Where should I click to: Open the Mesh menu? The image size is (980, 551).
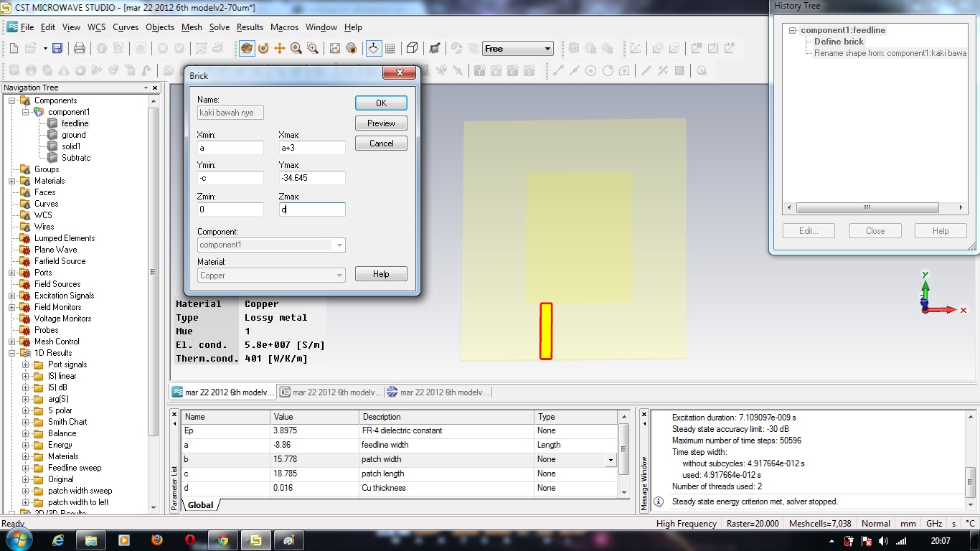pos(192,27)
